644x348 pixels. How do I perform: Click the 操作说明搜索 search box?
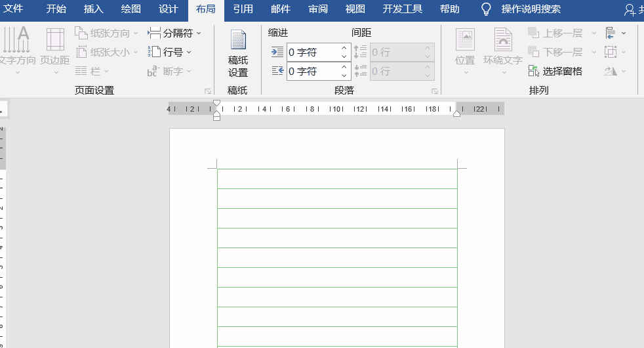coord(531,9)
